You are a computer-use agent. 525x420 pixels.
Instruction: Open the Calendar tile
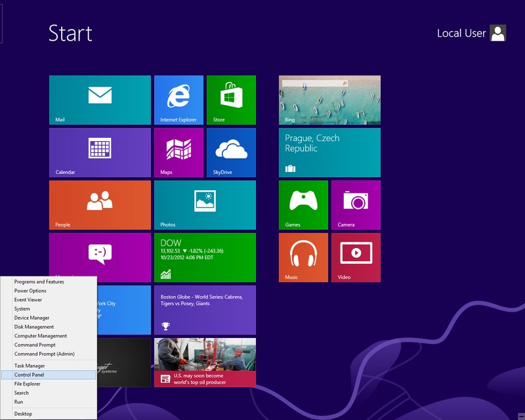tap(100, 152)
